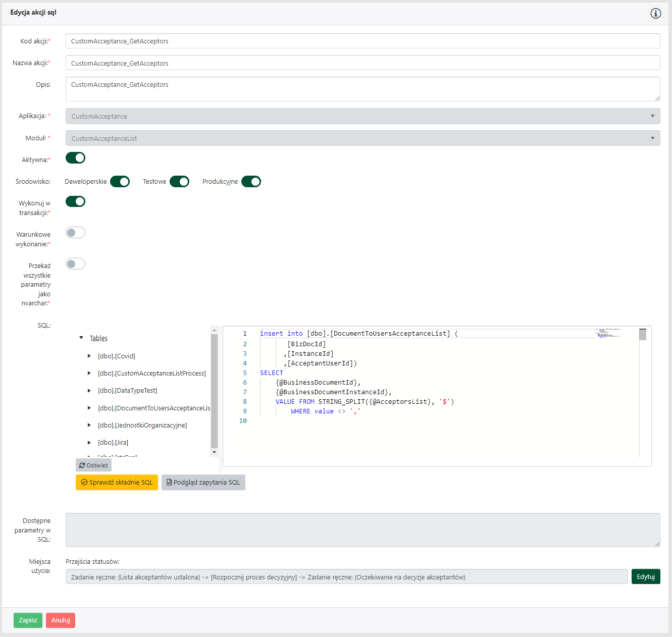This screenshot has height=637, width=672.
Task: Expand the [dbo].[Jira] table node
Action: click(89, 442)
